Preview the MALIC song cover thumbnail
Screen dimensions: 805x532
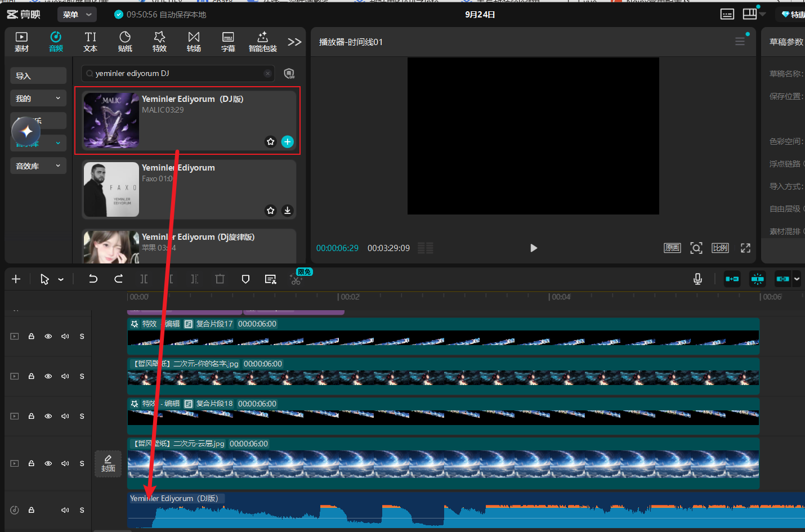coord(111,120)
